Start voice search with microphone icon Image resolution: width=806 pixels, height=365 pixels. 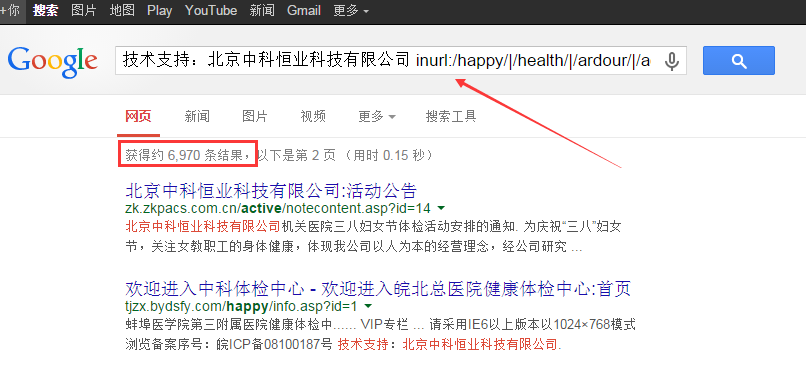point(671,61)
